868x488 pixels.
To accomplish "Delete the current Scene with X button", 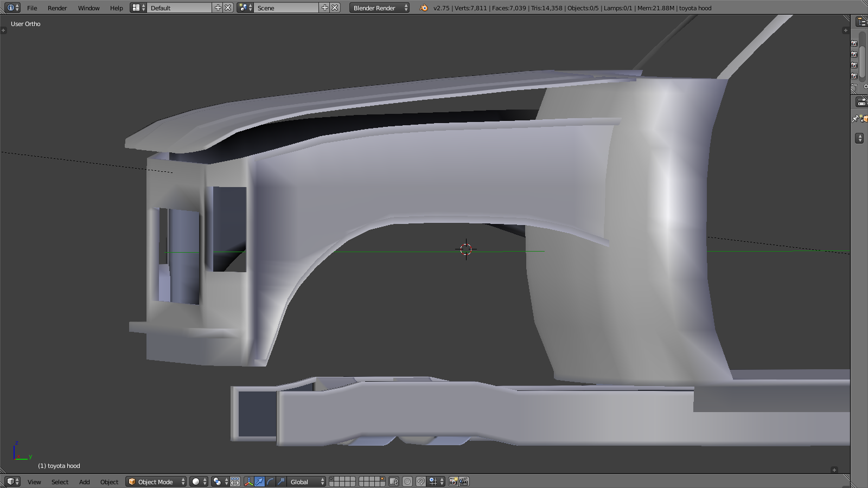I will (x=335, y=8).
